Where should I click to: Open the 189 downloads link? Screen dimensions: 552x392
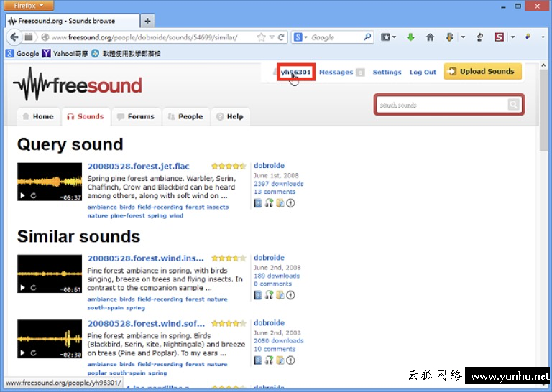[x=277, y=276]
